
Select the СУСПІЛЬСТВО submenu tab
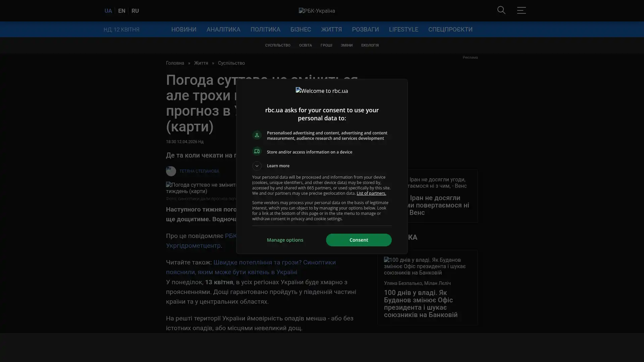[277, 45]
